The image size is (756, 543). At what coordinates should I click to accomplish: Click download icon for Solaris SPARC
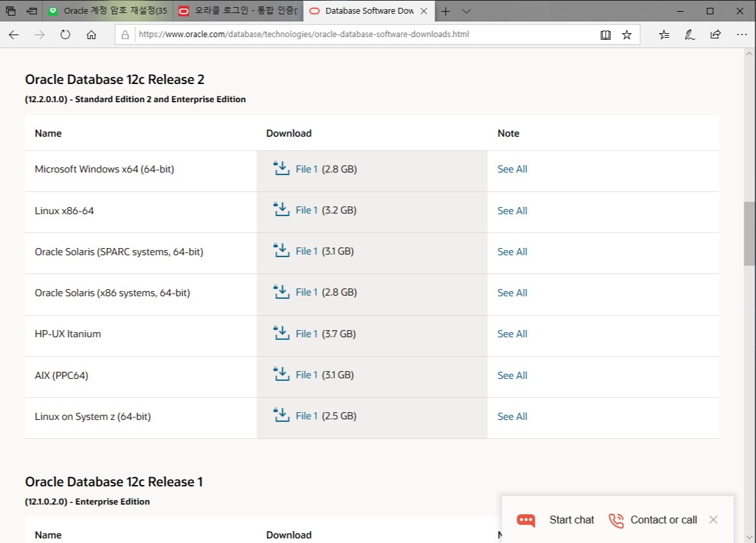[282, 251]
